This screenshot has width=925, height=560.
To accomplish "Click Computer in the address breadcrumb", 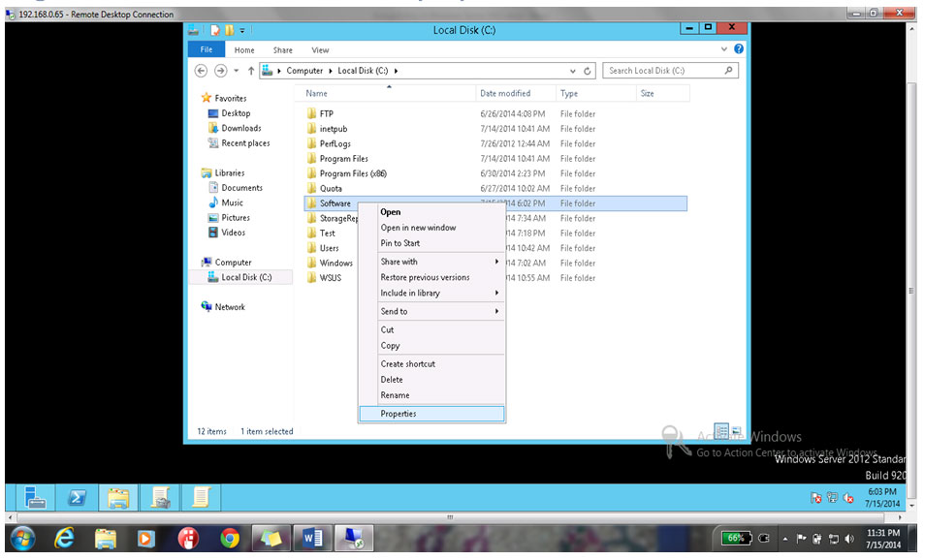I will 304,71.
